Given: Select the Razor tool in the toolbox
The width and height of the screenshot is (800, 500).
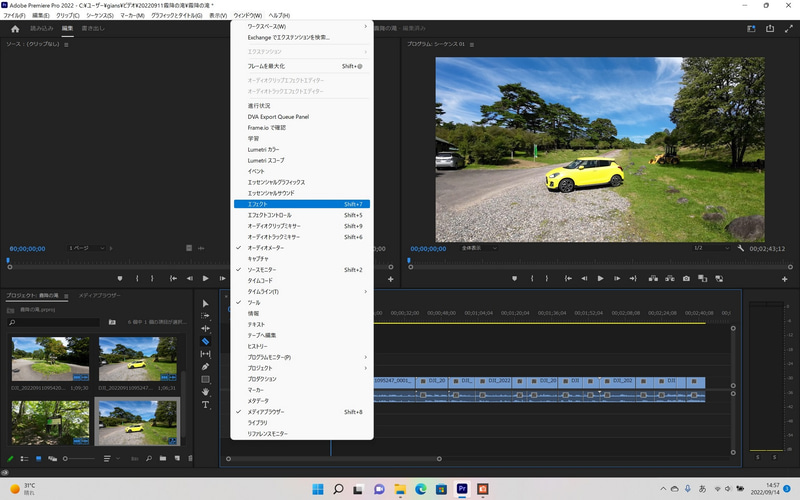Looking at the screenshot, I should 205,341.
